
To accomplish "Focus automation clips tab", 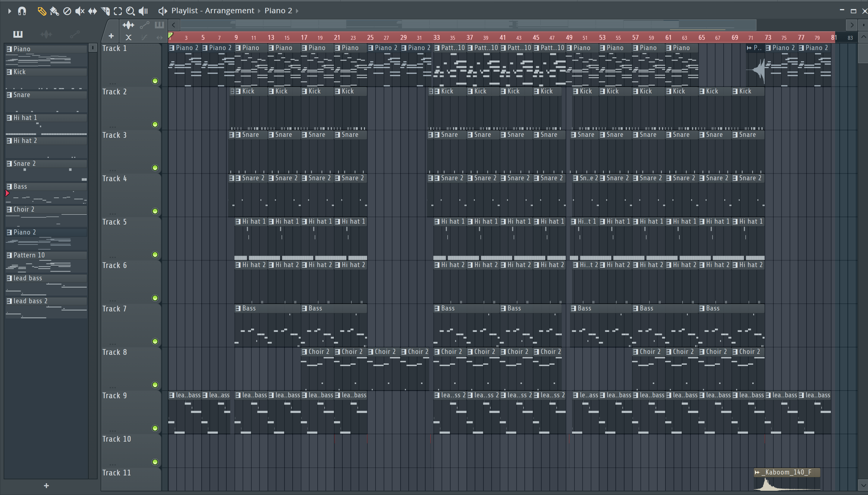I will 144,25.
